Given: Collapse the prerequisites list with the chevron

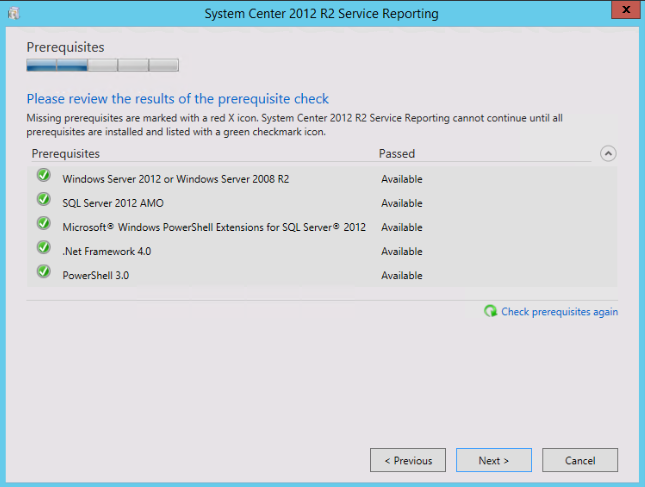Looking at the screenshot, I should (608, 154).
